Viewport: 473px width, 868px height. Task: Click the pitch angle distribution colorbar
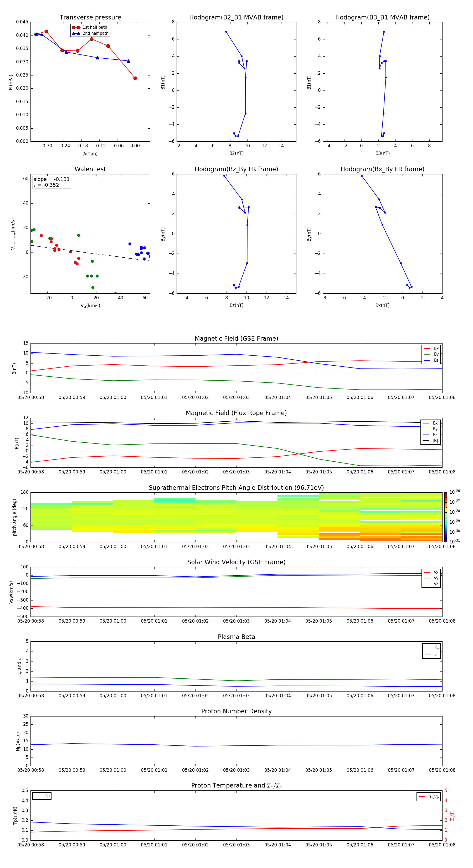point(446,517)
